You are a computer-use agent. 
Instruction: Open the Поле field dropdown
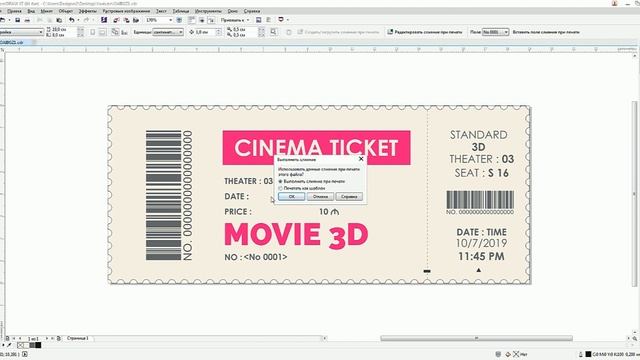pyautogui.click(x=496, y=32)
